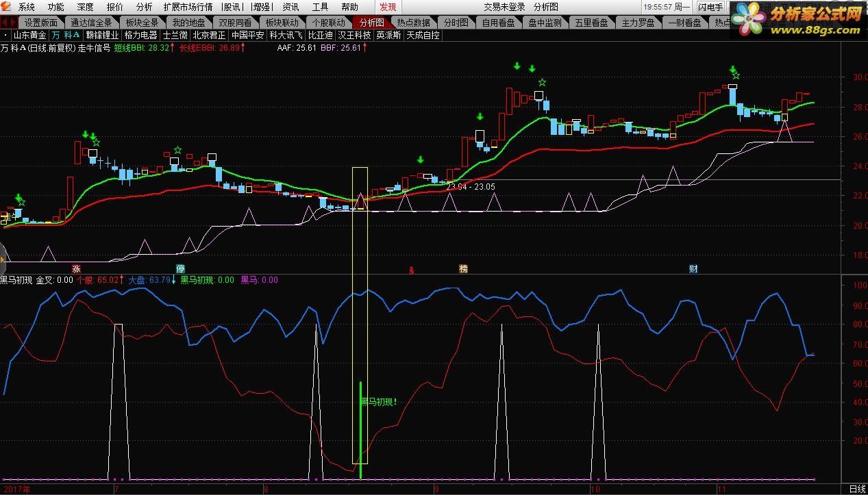
Task: Open the 深度 menu
Action: click(x=85, y=7)
